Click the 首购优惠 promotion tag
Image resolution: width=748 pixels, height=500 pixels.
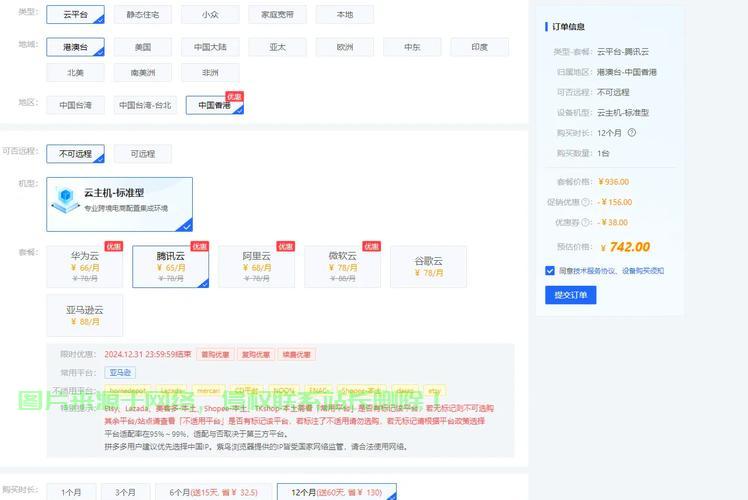(215, 354)
